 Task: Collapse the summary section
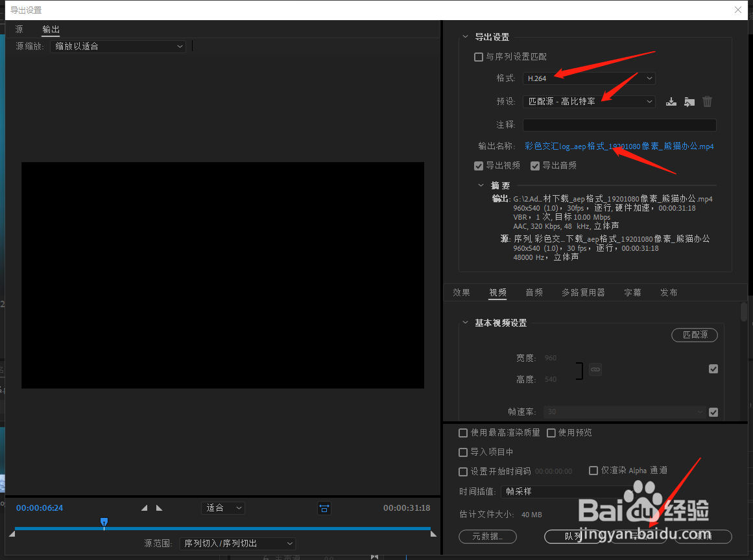pos(481,186)
